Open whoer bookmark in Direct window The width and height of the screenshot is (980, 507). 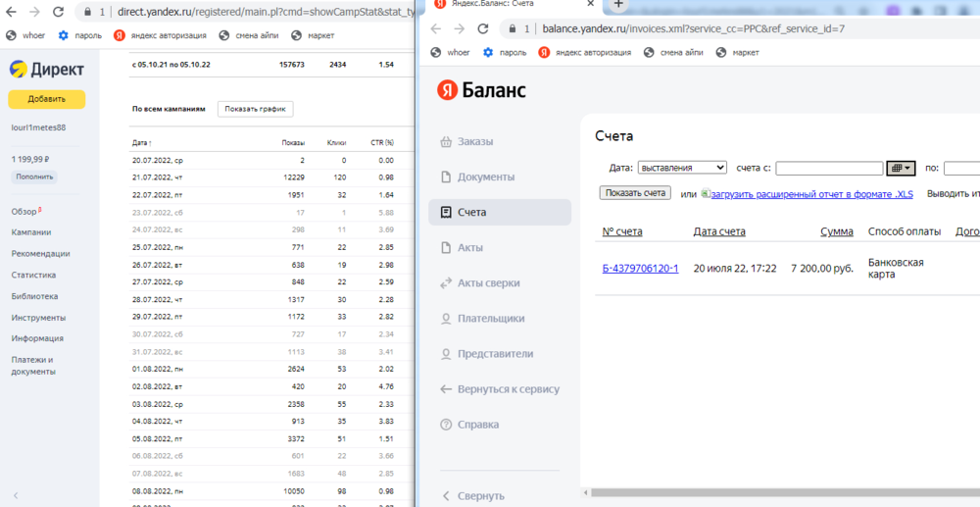point(25,35)
